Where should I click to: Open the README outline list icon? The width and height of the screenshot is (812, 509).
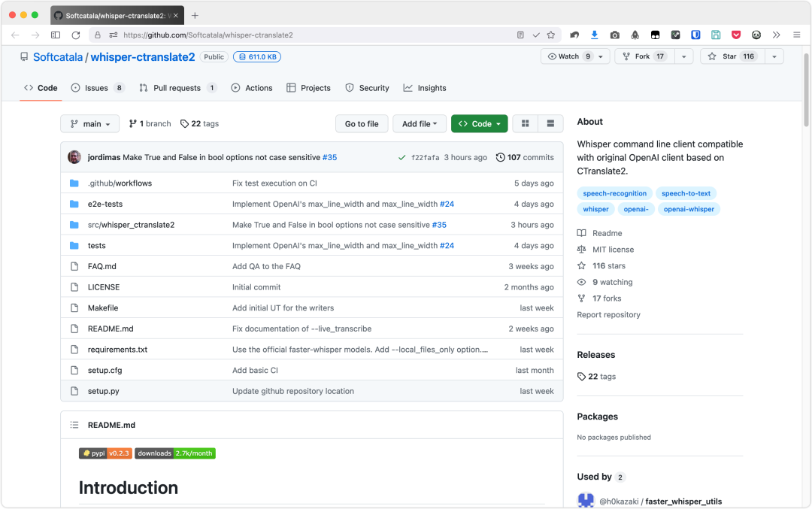(x=74, y=425)
